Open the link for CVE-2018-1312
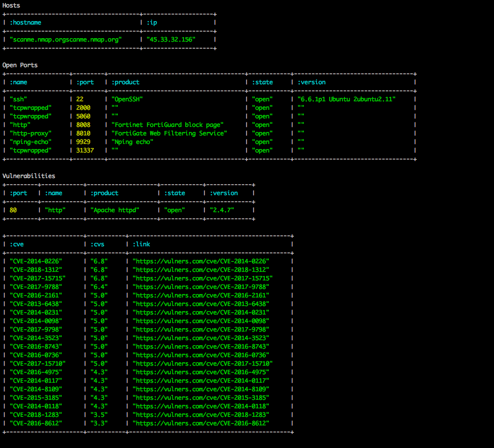494x448 pixels. coord(200,269)
